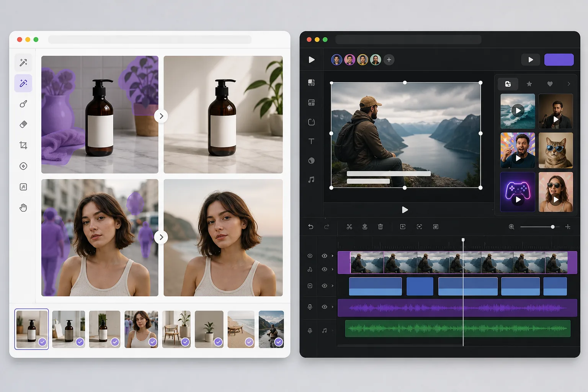Select the text T tool in video editor
Image resolution: width=588 pixels, height=392 pixels.
coord(312,141)
